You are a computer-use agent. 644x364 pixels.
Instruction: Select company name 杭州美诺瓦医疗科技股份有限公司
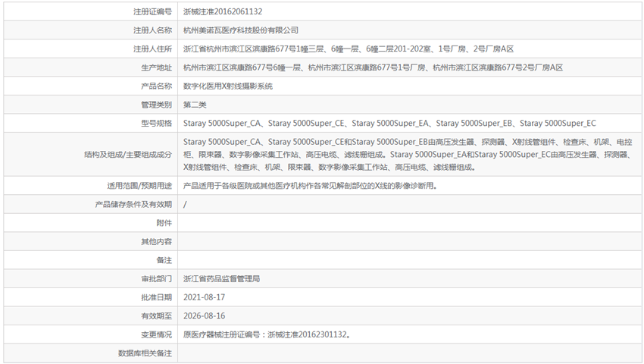241,30
